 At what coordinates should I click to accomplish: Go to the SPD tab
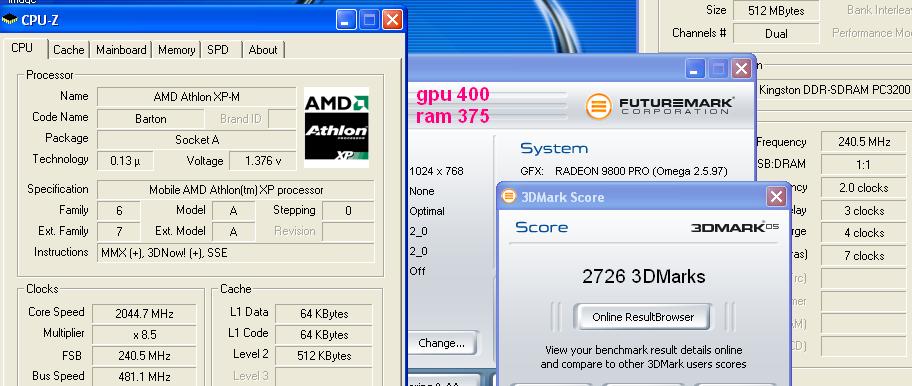(218, 50)
